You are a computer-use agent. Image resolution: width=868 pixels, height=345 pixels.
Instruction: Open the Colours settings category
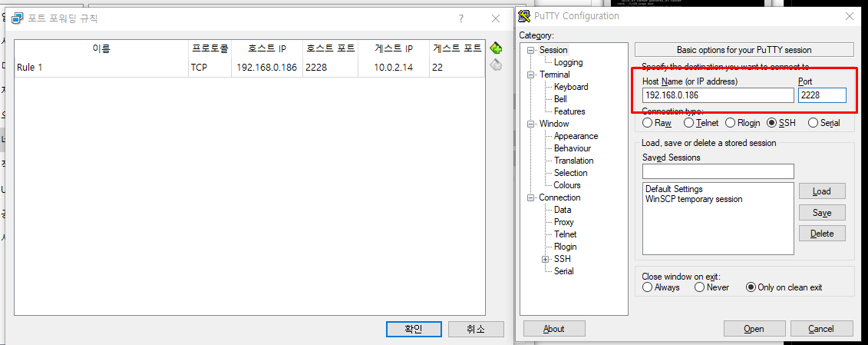[x=567, y=185]
